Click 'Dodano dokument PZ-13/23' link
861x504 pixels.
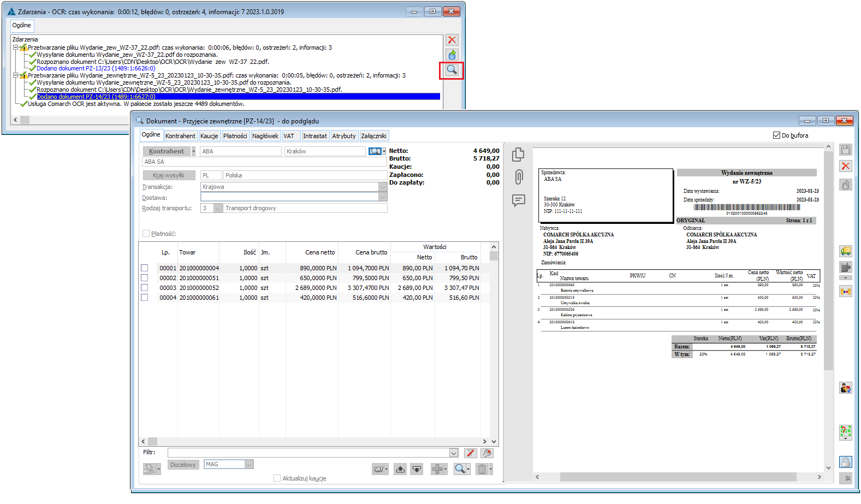click(x=96, y=68)
